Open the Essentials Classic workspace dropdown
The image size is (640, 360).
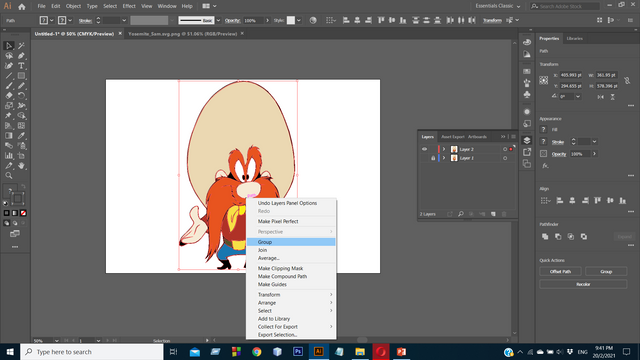tap(498, 6)
